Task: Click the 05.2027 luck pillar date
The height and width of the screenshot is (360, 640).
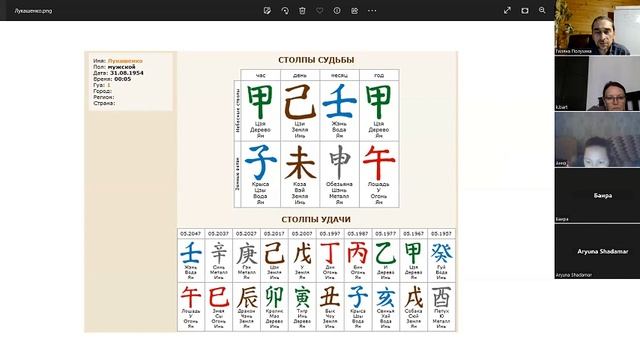Action: tap(246, 234)
